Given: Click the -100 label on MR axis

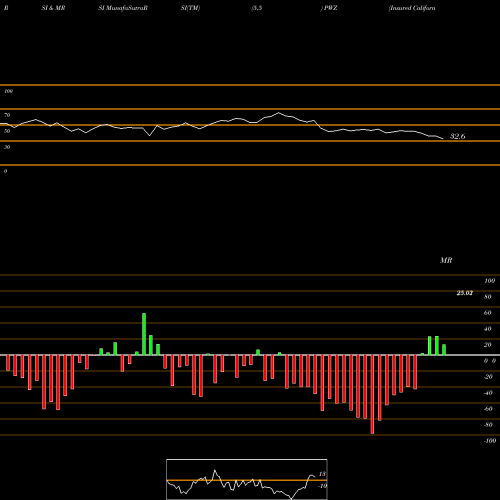Looking at the screenshot, I should 490,441.
